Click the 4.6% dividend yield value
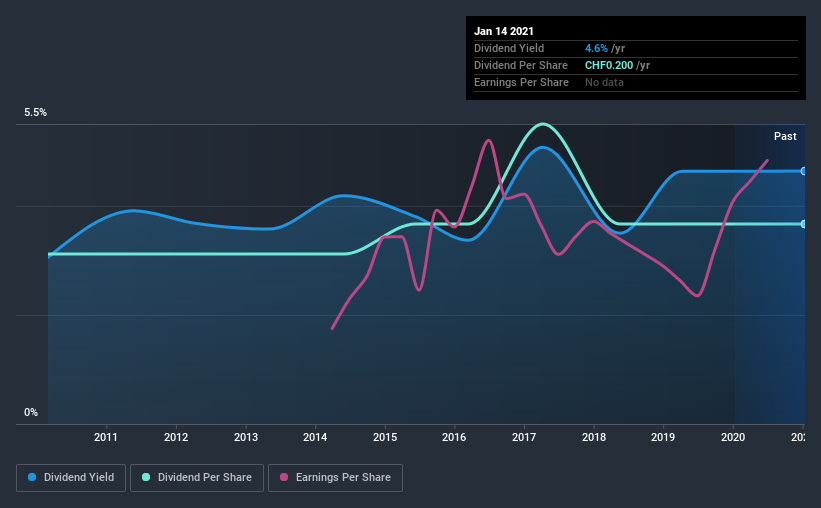Viewport: 821px width, 508px height. pyautogui.click(x=596, y=48)
